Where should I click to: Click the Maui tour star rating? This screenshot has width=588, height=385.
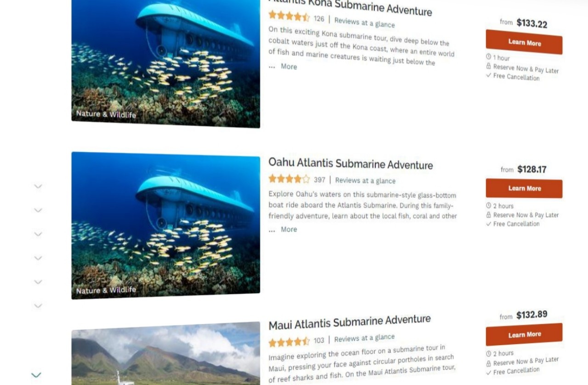[x=289, y=341]
